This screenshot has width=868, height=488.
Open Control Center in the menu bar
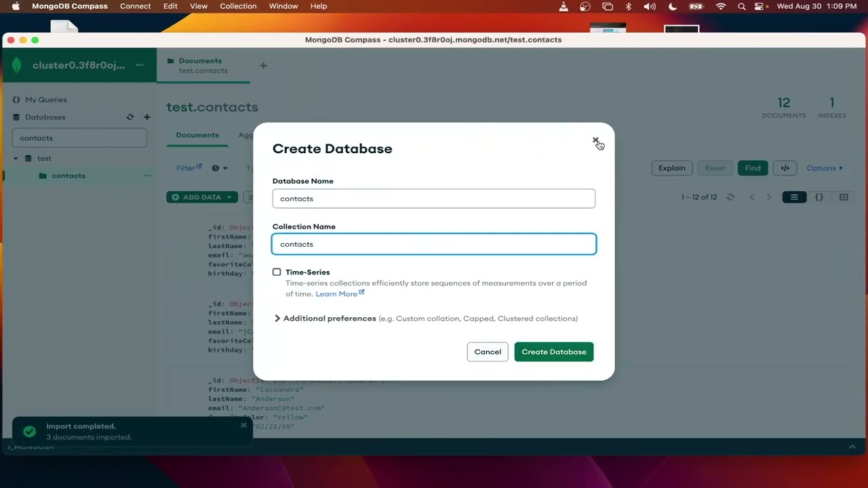[x=759, y=6]
